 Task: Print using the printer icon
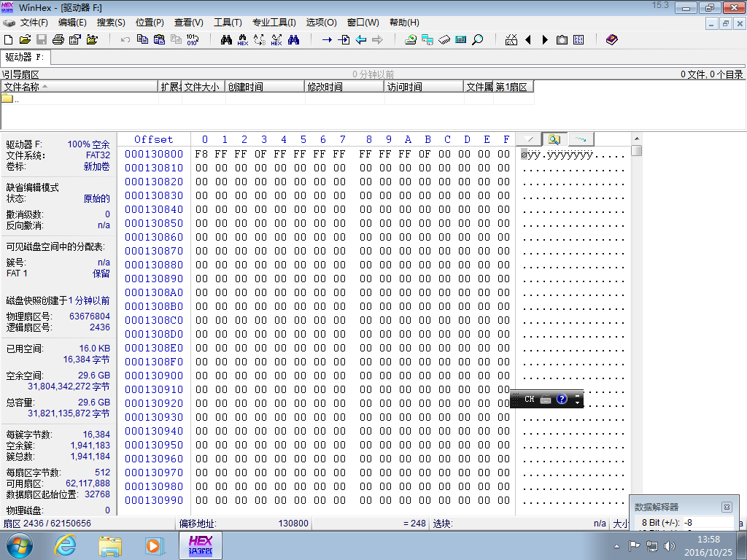[58, 40]
